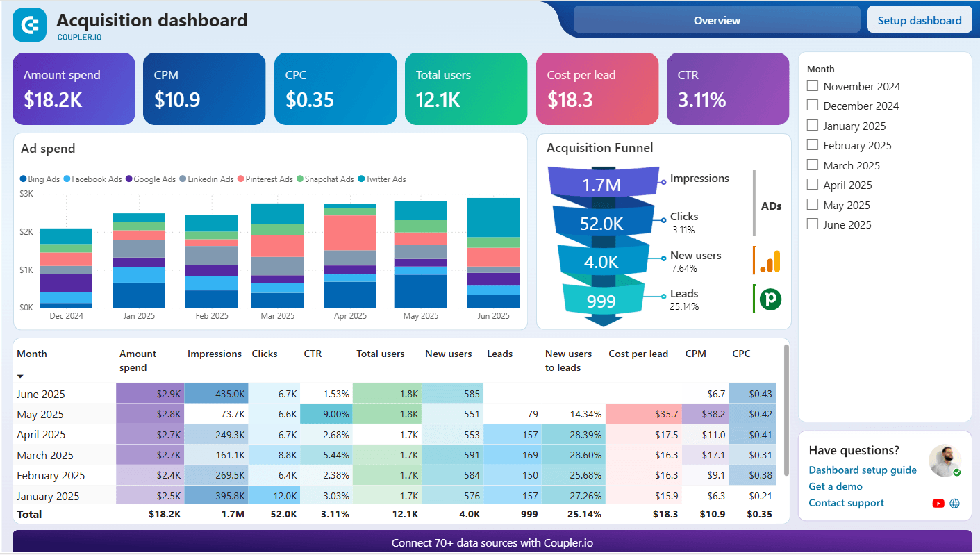Click the Connect 70+ data sources banner
This screenshot has height=555, width=980.
[492, 542]
